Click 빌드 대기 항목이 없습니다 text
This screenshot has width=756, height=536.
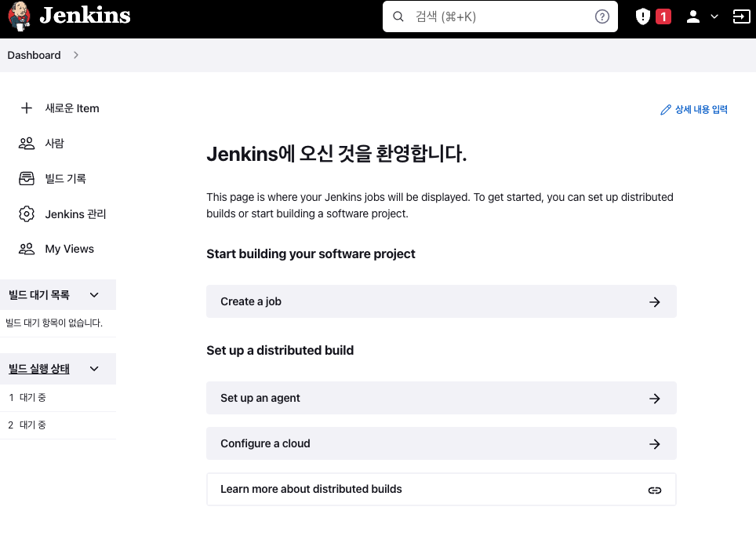pos(54,323)
